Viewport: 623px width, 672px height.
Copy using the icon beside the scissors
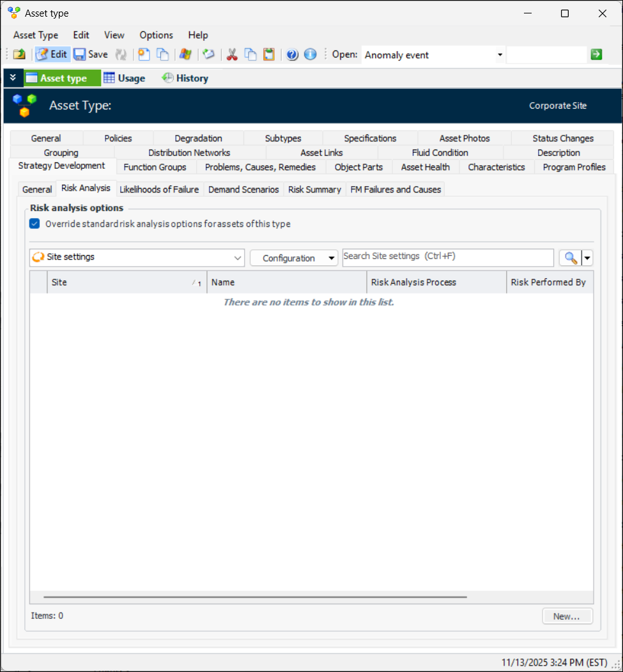250,54
